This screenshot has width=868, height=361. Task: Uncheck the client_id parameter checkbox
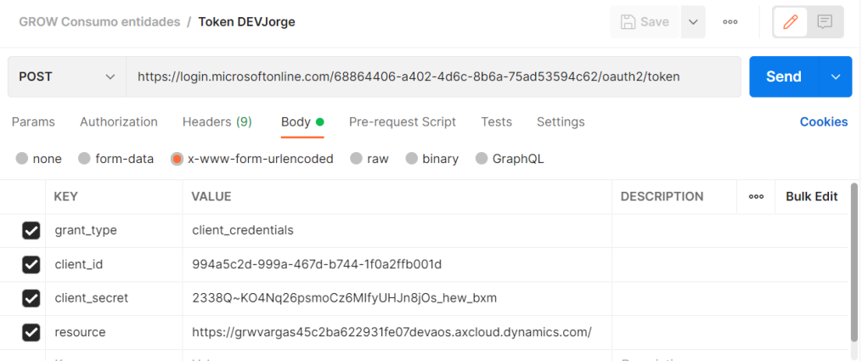click(31, 264)
